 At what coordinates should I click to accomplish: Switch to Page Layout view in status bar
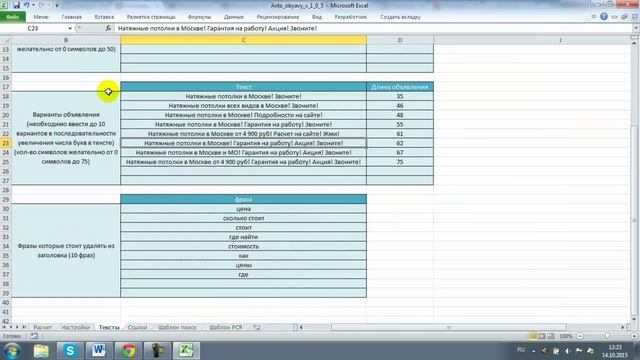(x=542, y=336)
